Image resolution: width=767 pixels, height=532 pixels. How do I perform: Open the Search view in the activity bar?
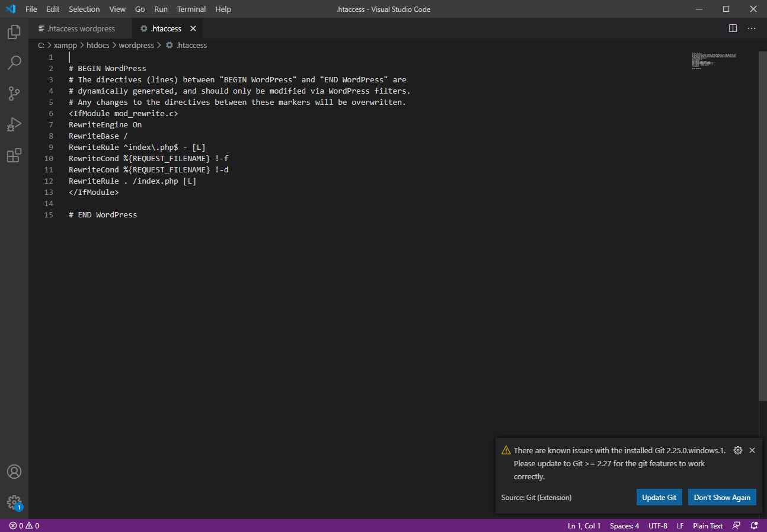(14, 62)
